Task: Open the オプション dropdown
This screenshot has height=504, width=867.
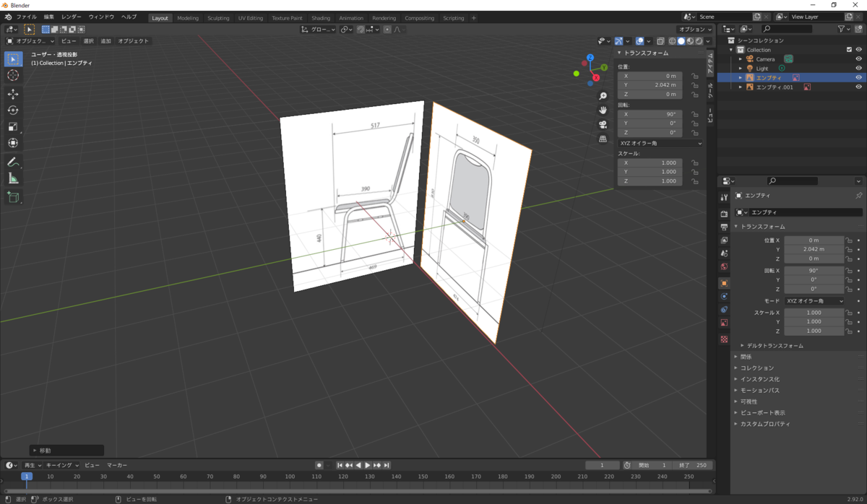Action: click(696, 30)
